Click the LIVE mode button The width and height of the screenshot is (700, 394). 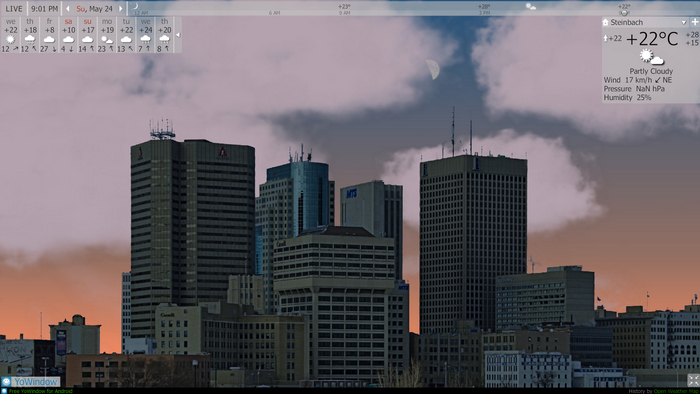tap(14, 8)
